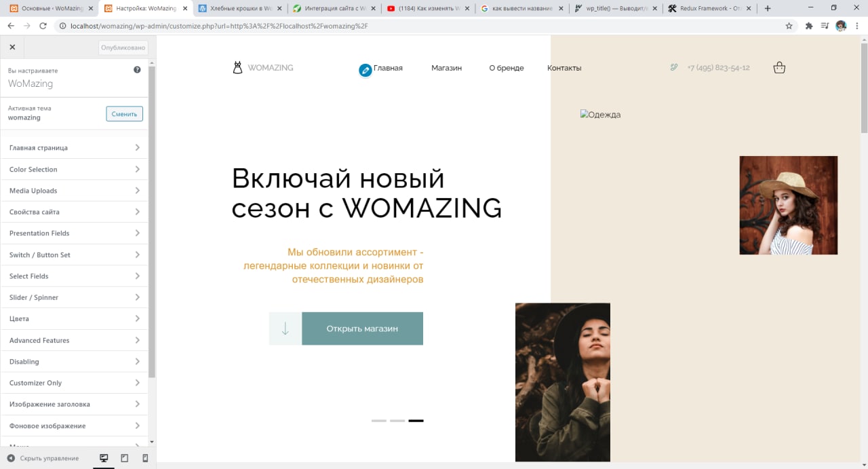Click the photo of woman in black hat

563,382
